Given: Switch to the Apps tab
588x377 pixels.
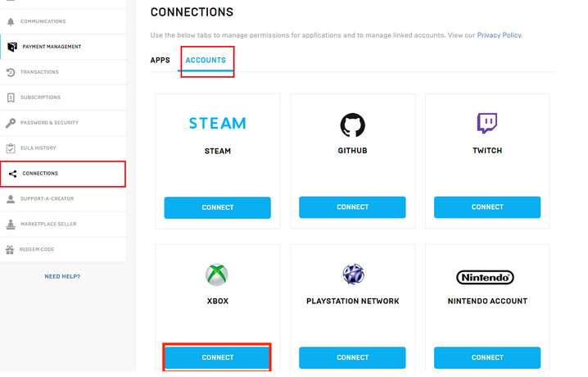Looking at the screenshot, I should click(161, 60).
